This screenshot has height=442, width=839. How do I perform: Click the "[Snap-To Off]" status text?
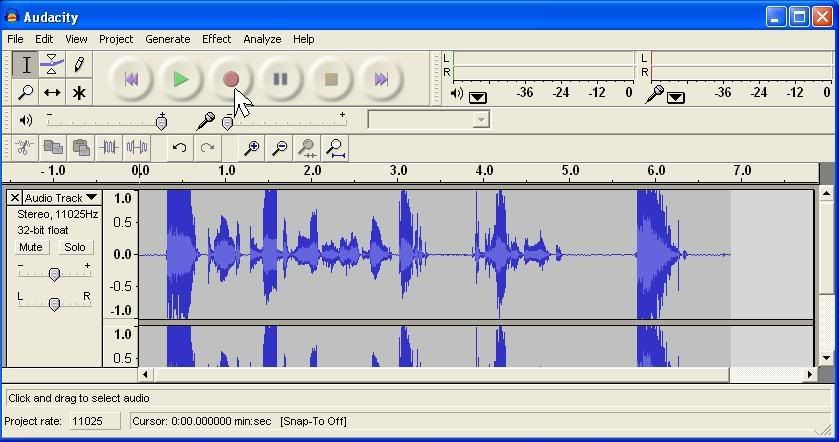pyautogui.click(x=314, y=421)
